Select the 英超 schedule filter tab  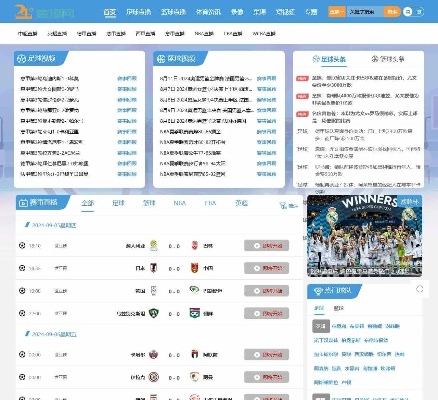click(x=241, y=203)
